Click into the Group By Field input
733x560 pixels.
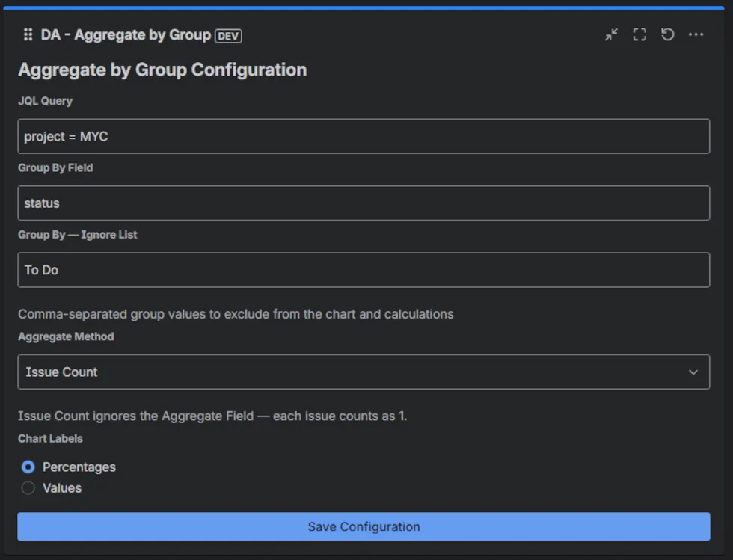[x=364, y=203]
